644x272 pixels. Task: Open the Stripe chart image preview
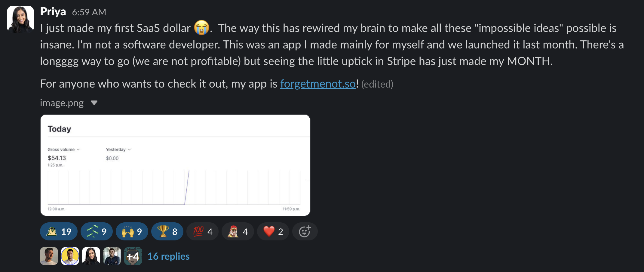(x=175, y=165)
